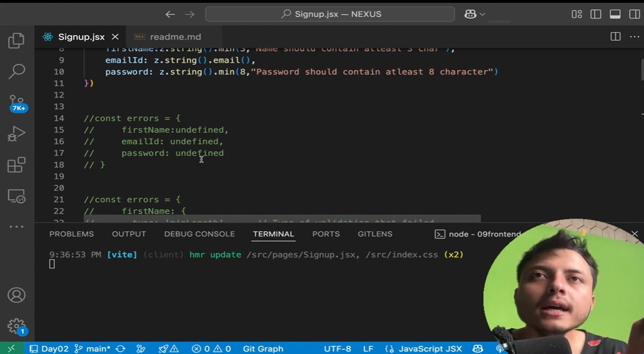Open the Manage gear icon
Screen dimensions: 644x354
(17, 326)
